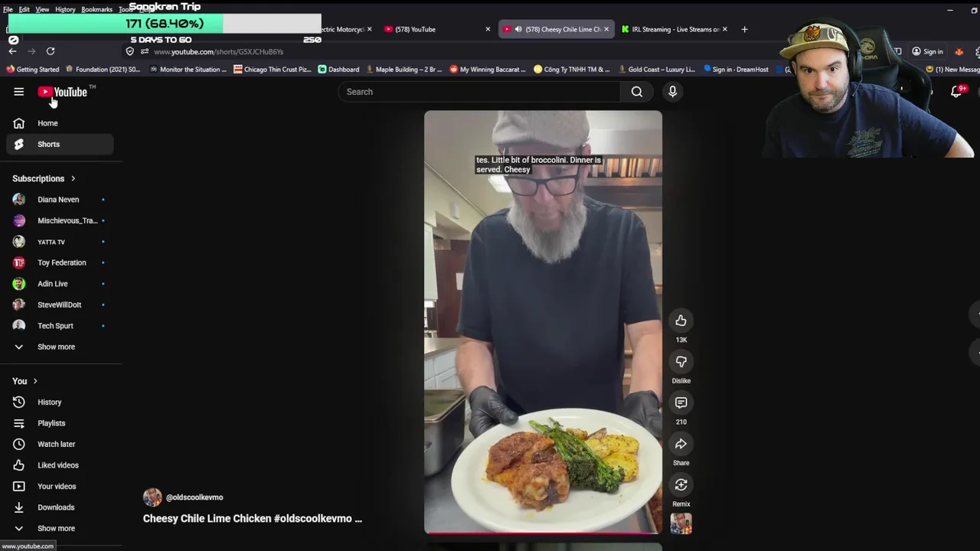Image resolution: width=980 pixels, height=551 pixels.
Task: Go back with the browser arrow
Action: [12, 51]
